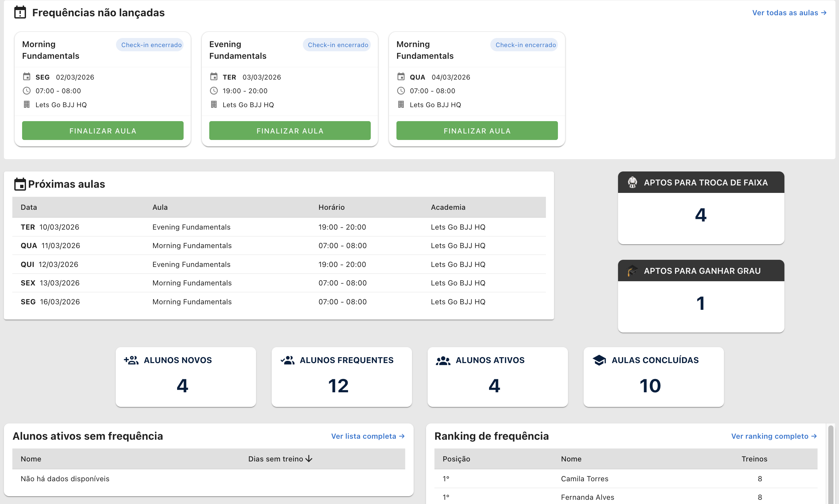Select Camila Torres row in frequency ranking
839x504 pixels.
(584, 479)
